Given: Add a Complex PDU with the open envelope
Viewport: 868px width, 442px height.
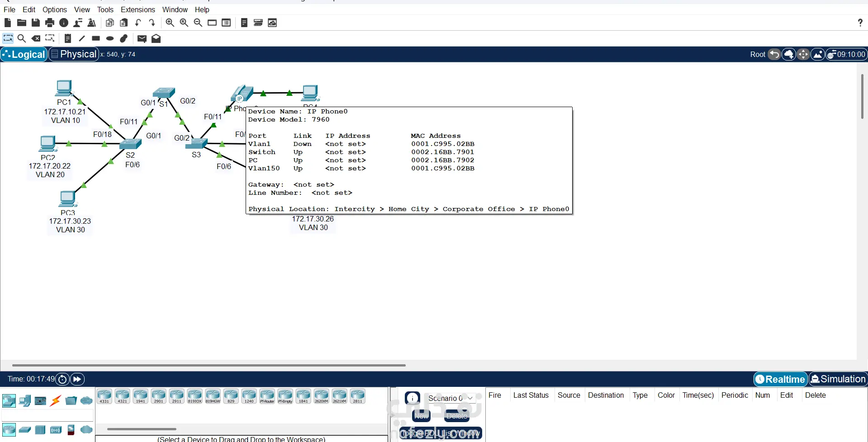Looking at the screenshot, I should [x=156, y=38].
